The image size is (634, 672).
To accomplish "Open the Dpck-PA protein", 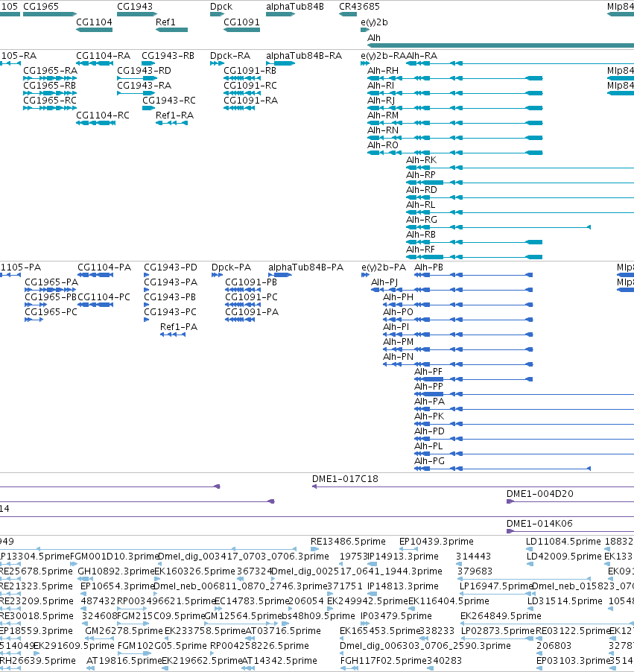I will (218, 275).
